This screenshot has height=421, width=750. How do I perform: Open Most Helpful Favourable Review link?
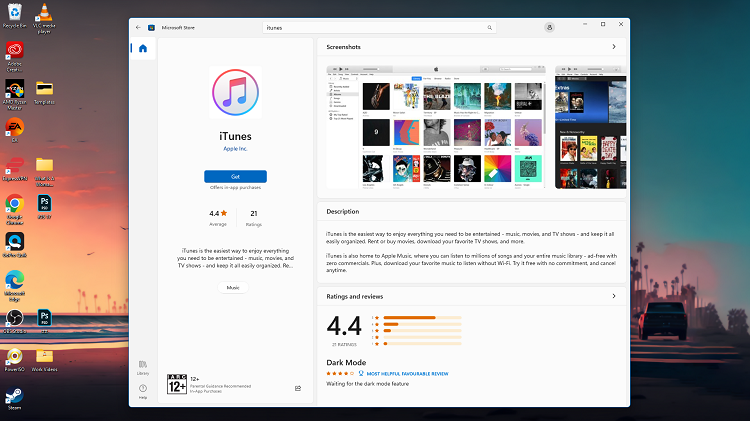tap(408, 374)
